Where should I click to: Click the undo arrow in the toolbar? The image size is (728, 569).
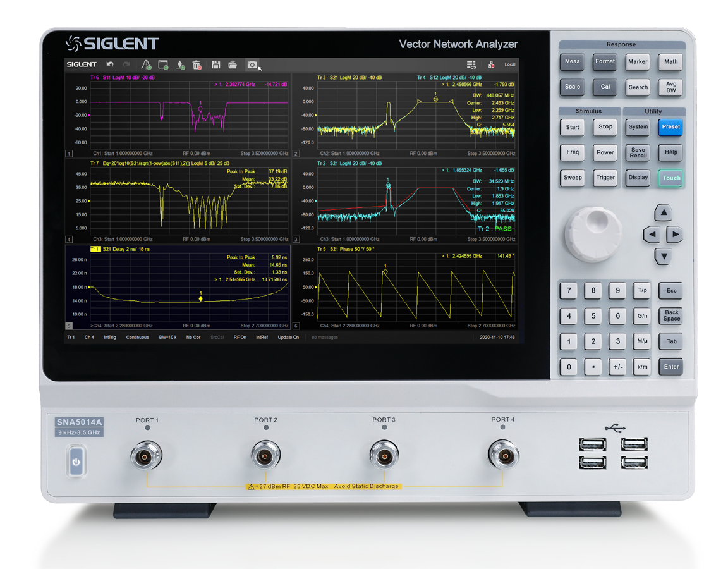(x=110, y=64)
